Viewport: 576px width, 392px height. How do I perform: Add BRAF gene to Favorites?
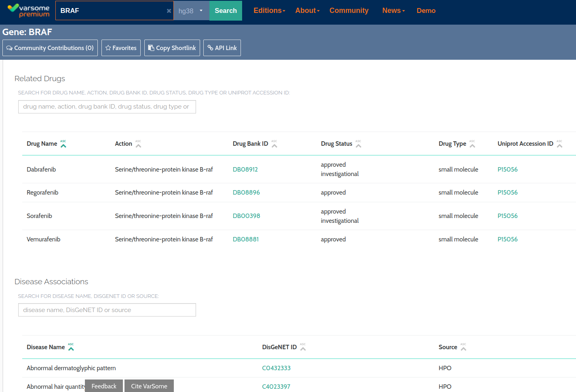tap(121, 48)
